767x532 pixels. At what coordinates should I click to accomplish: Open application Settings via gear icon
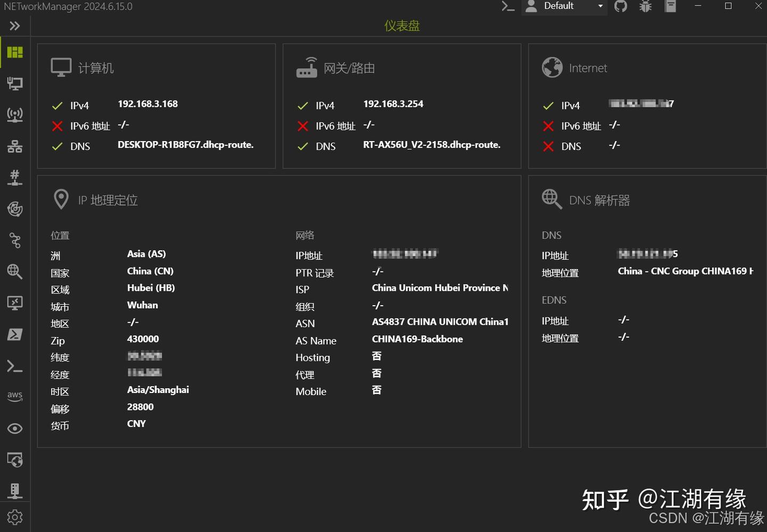click(x=15, y=517)
